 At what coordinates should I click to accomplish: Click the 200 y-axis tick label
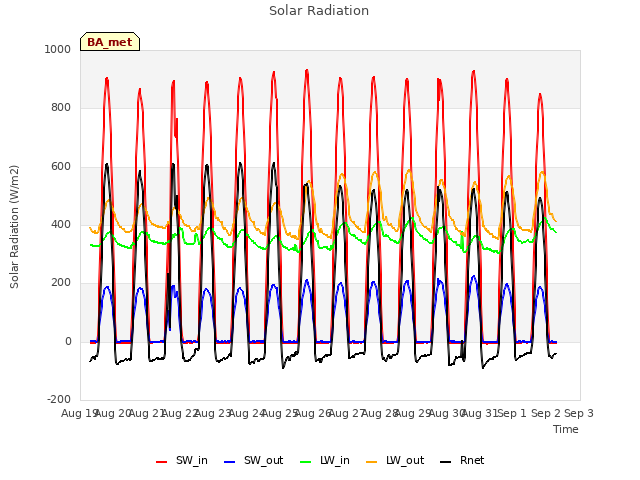click(61, 282)
